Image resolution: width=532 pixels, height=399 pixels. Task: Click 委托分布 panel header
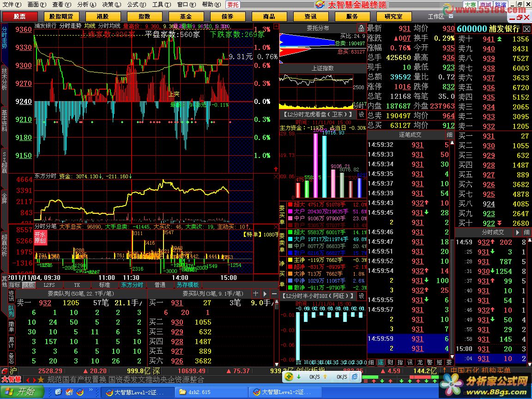tap(318, 28)
